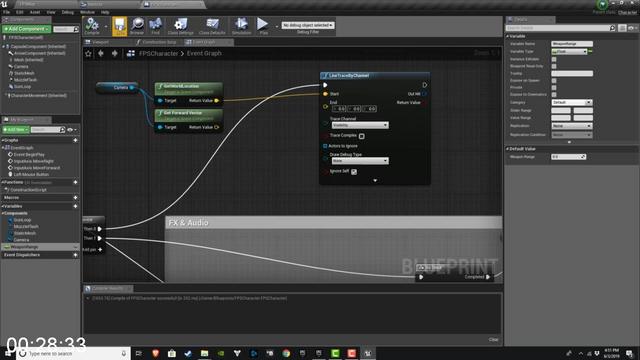Select the Camera variable node in graph
This screenshot has height=360, width=640.
tap(117, 87)
